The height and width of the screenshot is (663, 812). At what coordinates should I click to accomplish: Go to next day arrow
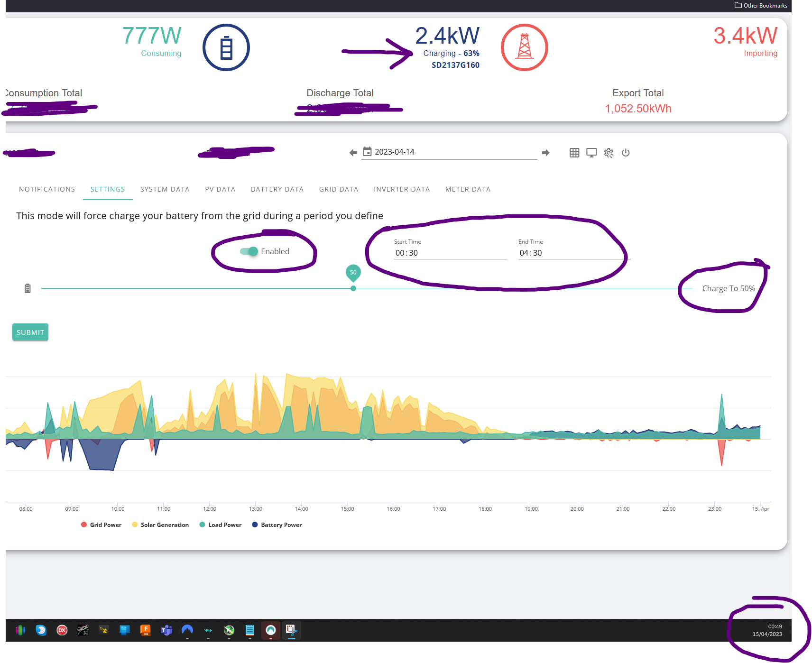click(x=546, y=153)
